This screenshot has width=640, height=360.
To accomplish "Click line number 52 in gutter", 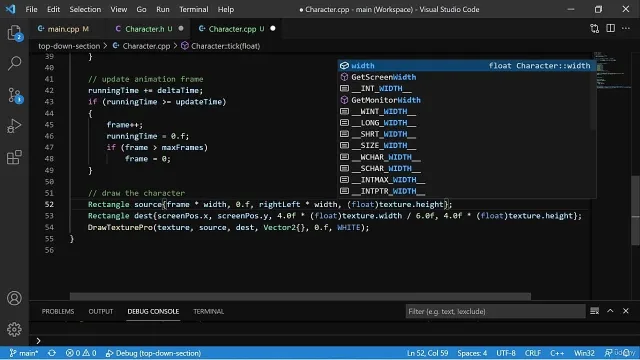I will [x=49, y=204].
